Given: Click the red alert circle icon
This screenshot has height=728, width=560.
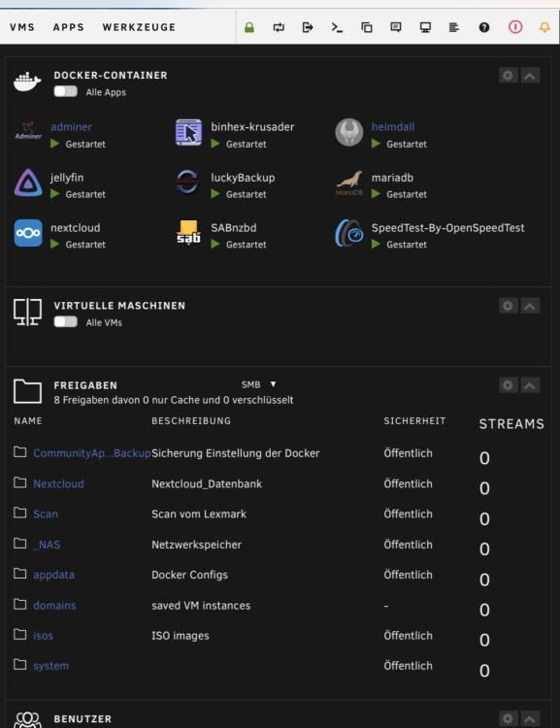Looking at the screenshot, I should tap(515, 27).
